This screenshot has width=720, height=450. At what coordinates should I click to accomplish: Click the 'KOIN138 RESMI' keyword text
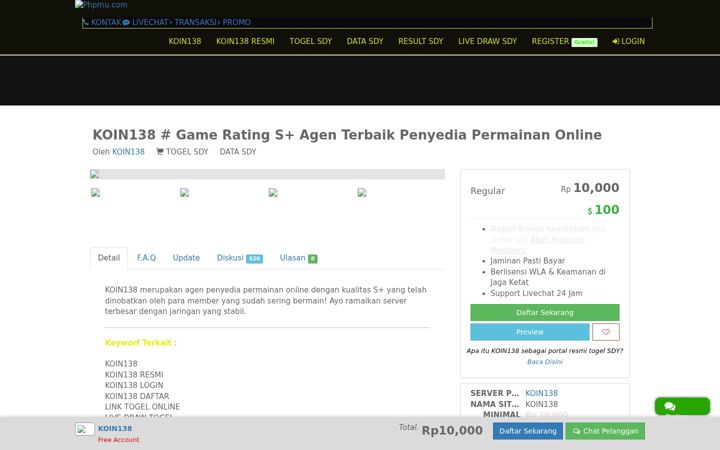(x=134, y=375)
